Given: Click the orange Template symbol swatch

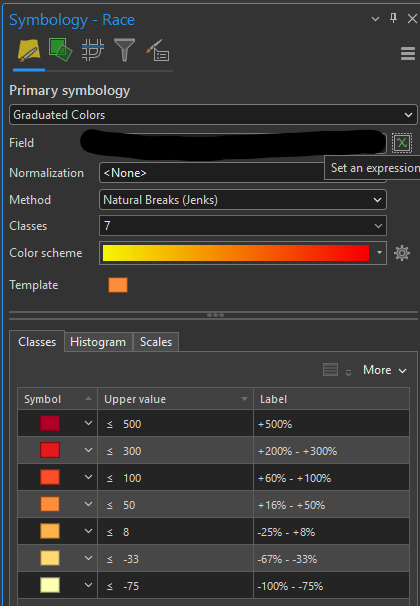Looking at the screenshot, I should click(x=118, y=285).
